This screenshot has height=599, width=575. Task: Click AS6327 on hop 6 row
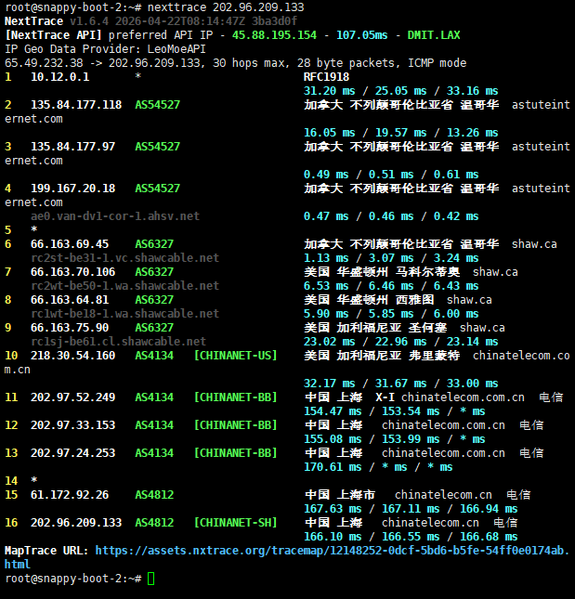[x=154, y=244]
